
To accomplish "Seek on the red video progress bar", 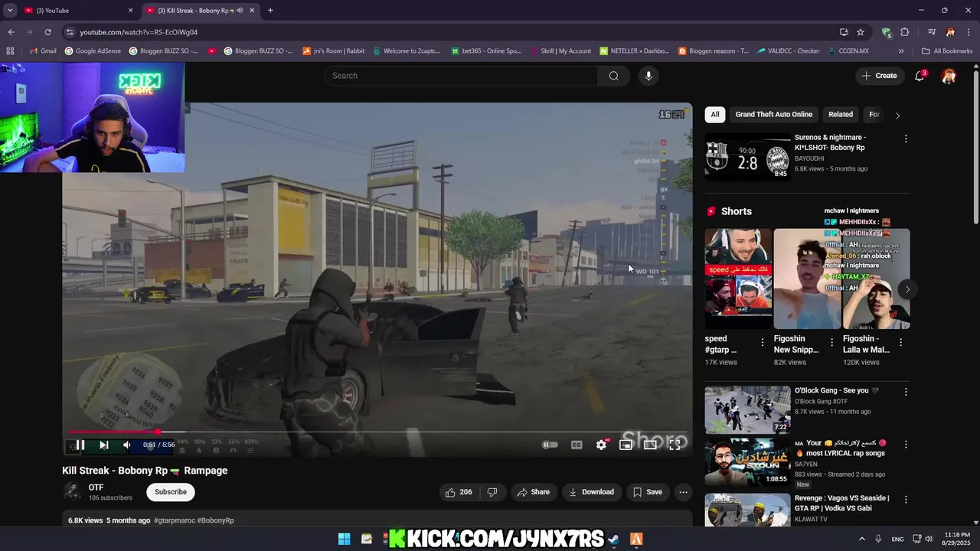I will point(377,432).
